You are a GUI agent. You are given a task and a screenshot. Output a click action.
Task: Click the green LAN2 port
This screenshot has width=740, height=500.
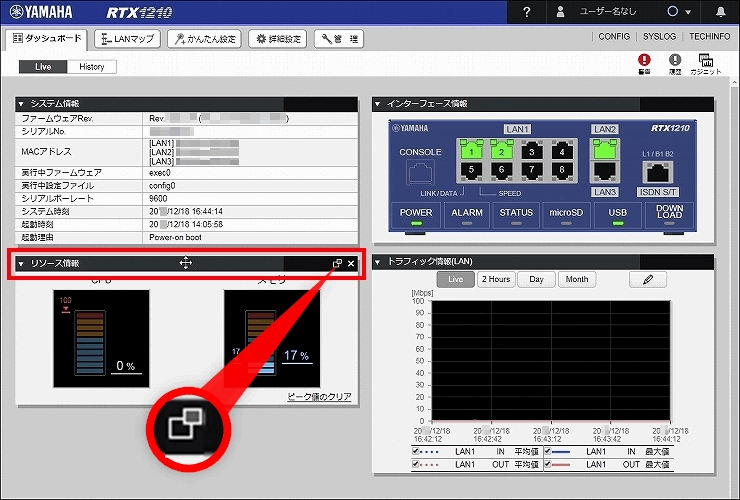605,150
